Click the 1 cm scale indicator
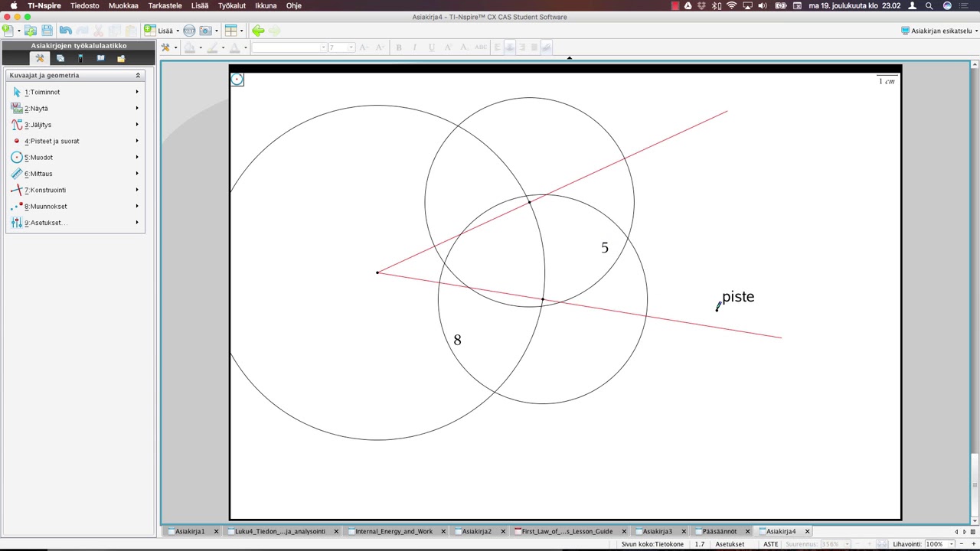The image size is (980, 551). coord(887,80)
